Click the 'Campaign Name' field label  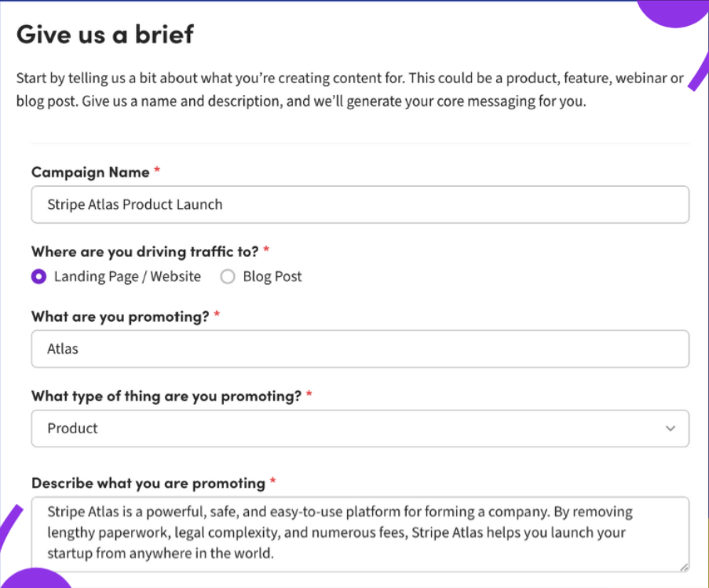pos(90,171)
